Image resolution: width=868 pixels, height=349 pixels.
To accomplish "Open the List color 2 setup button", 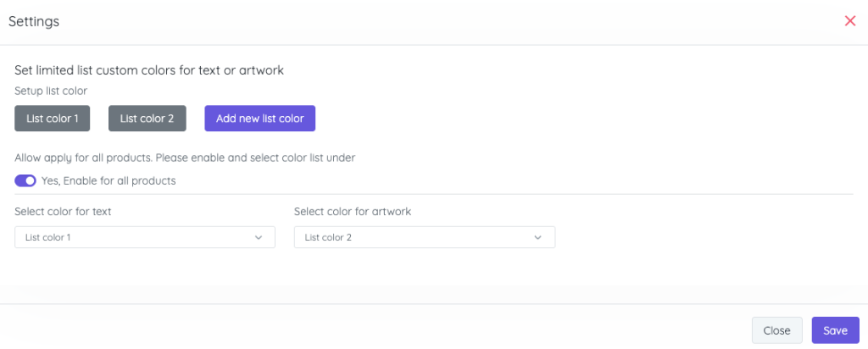I will pos(147,119).
